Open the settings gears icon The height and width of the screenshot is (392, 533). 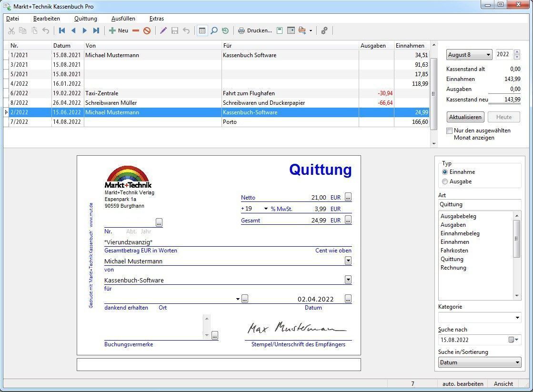coord(324,30)
